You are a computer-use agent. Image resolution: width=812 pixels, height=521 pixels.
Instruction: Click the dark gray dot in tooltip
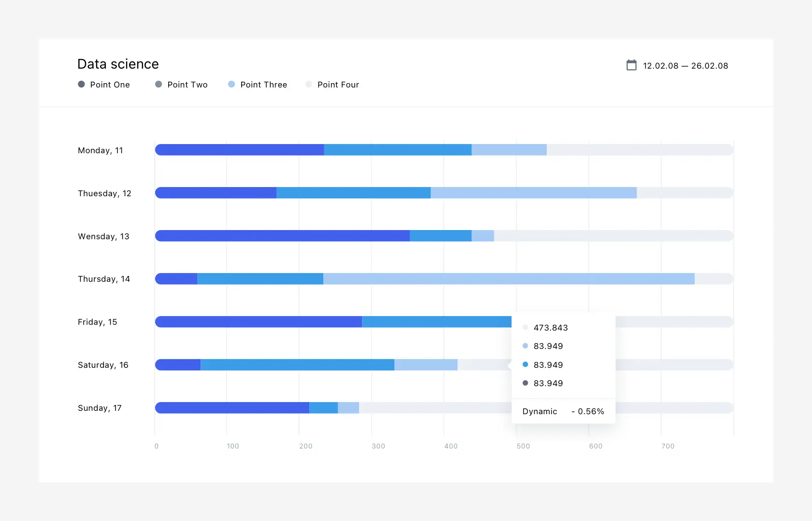(x=525, y=383)
